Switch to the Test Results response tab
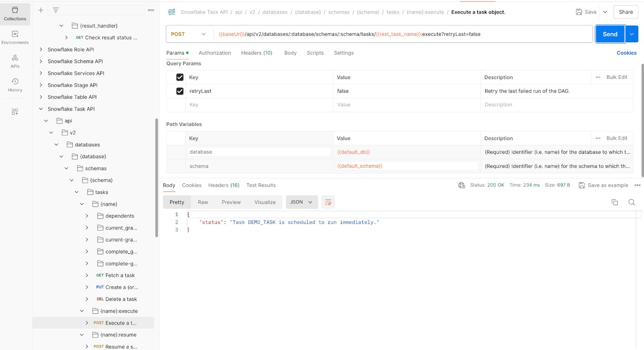Viewport: 644px width, 350px height. pos(261,185)
